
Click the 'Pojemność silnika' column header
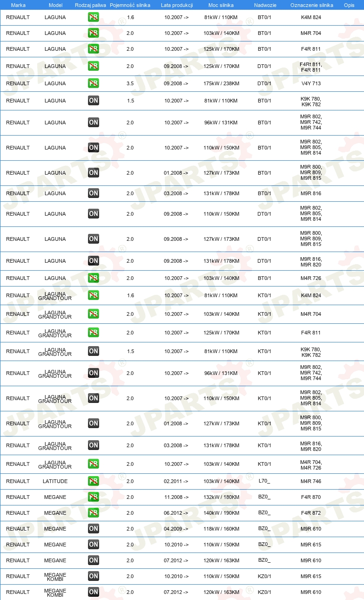[x=130, y=5]
